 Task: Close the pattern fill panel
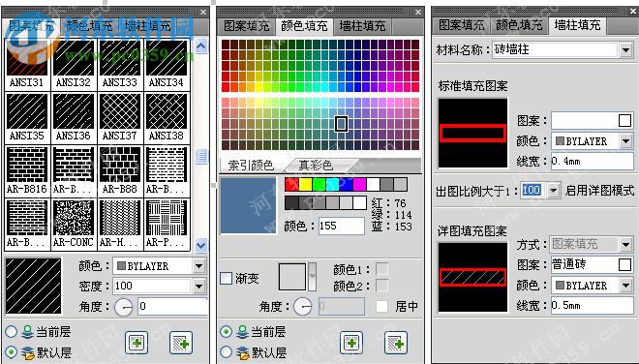pos(203,13)
